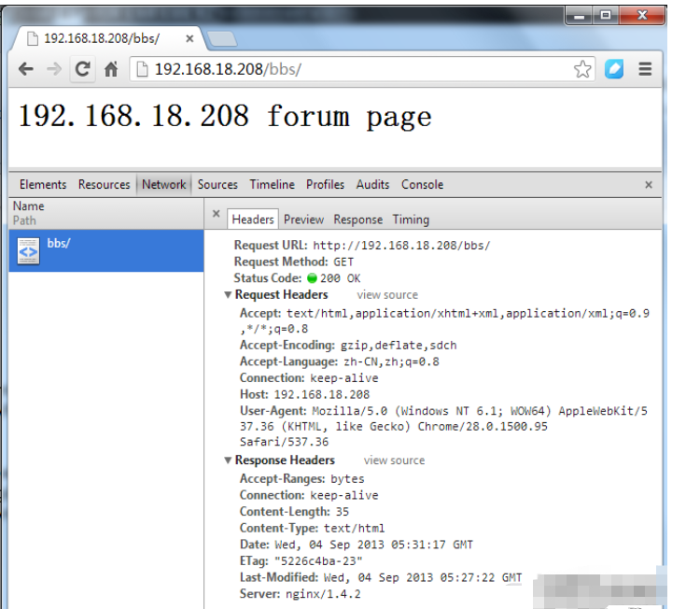This screenshot has height=609, width=700.
Task: Click the Last-Modified value 05:27:22 GMT
Action: (481, 578)
